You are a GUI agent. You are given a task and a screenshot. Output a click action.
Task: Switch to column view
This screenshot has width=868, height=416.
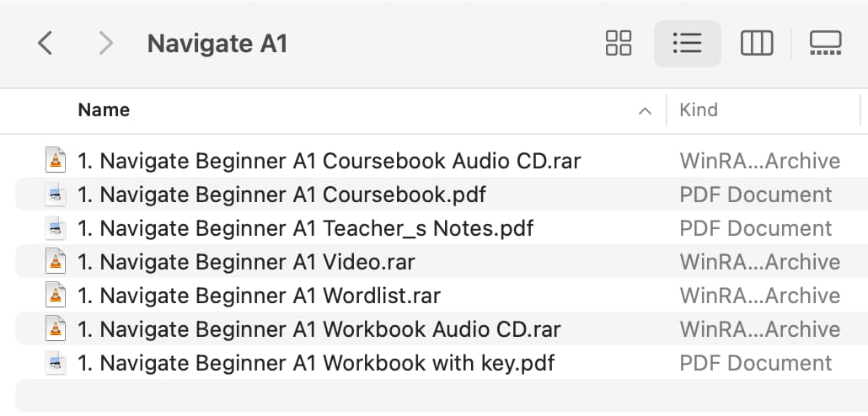pos(757,43)
